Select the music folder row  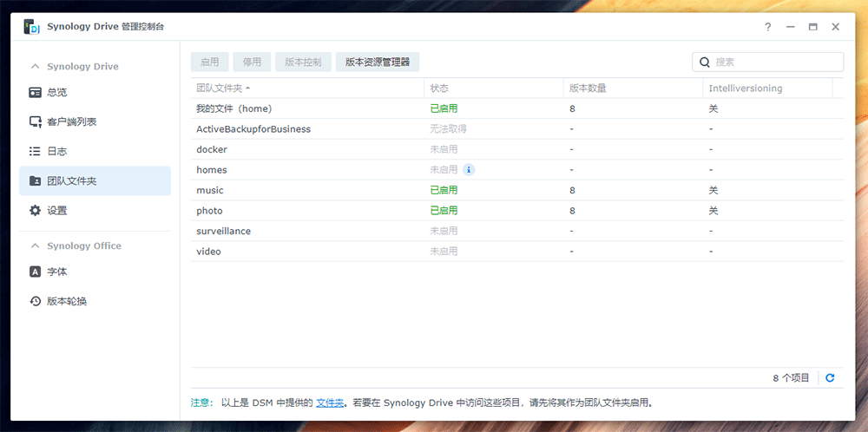click(x=211, y=190)
